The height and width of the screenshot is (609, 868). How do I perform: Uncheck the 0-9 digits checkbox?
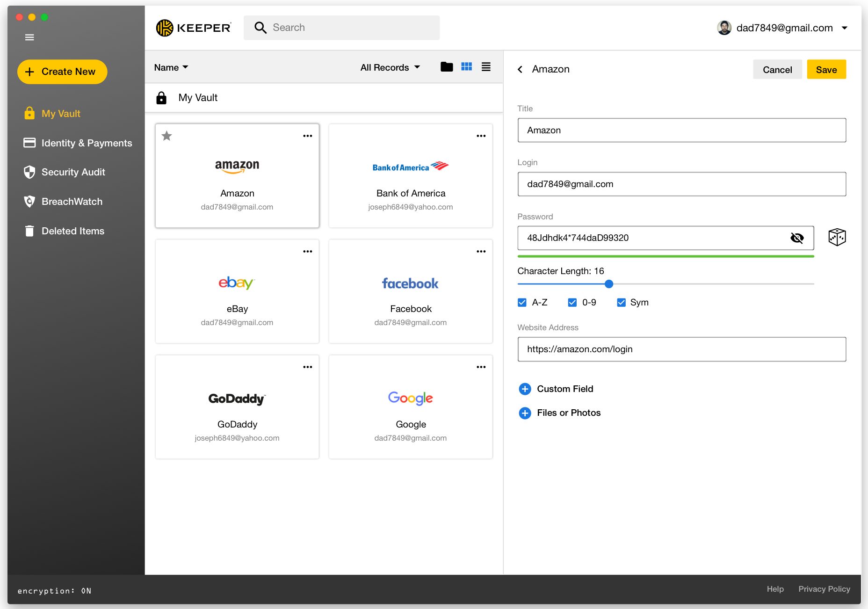[572, 303]
